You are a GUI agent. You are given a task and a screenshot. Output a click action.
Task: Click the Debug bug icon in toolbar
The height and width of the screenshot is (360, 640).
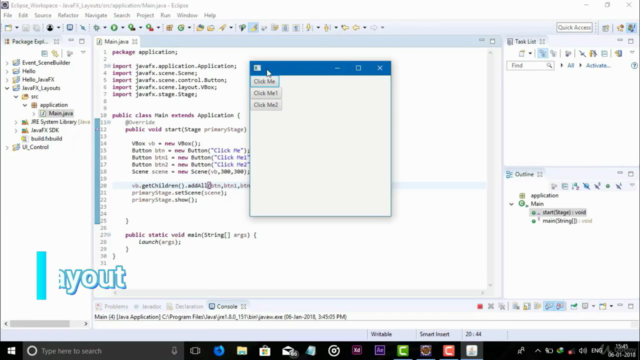click(x=97, y=27)
